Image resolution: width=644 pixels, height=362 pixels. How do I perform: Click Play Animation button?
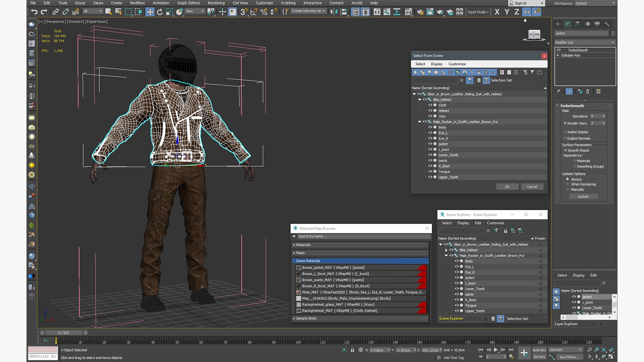496,350
